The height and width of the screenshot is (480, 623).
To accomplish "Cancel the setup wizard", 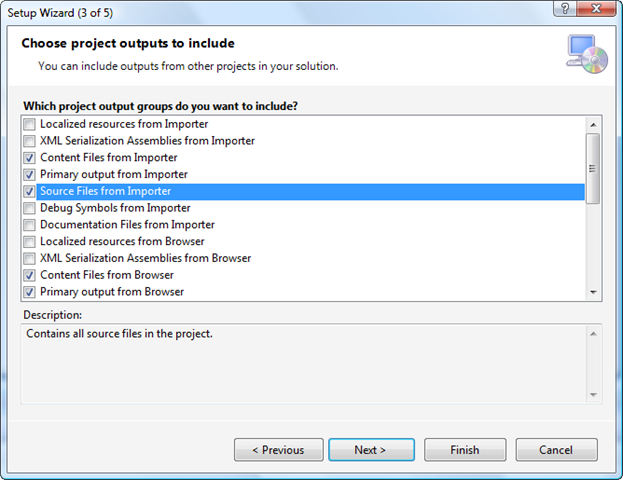I will [x=555, y=450].
